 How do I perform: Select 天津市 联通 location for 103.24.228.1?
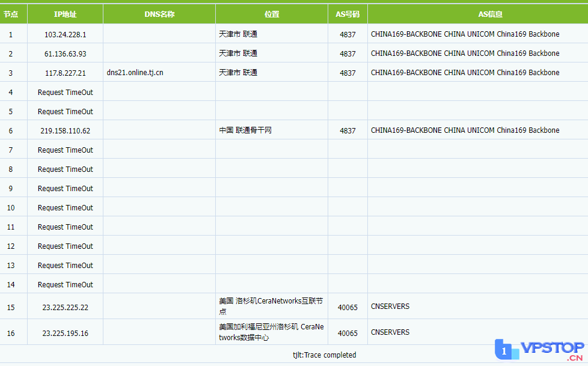(238, 34)
